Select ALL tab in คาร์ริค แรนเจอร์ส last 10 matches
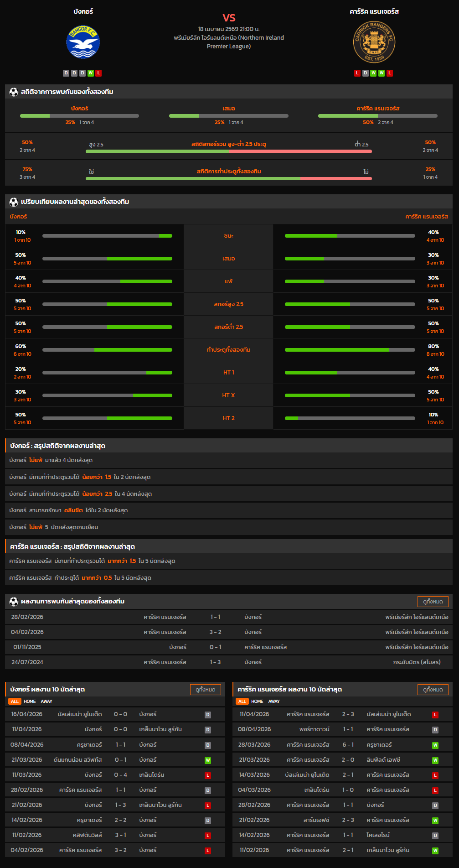Screen dimensions: 459x868 pyautogui.click(x=242, y=702)
